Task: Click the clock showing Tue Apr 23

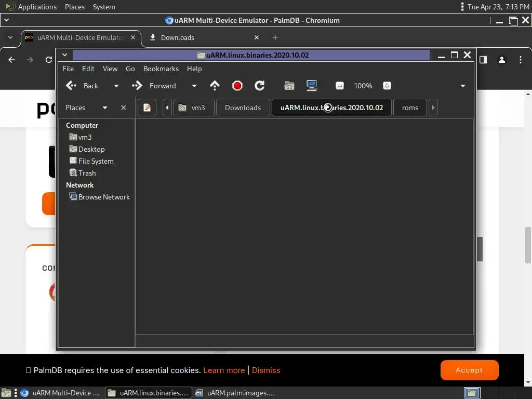Action: [498, 7]
